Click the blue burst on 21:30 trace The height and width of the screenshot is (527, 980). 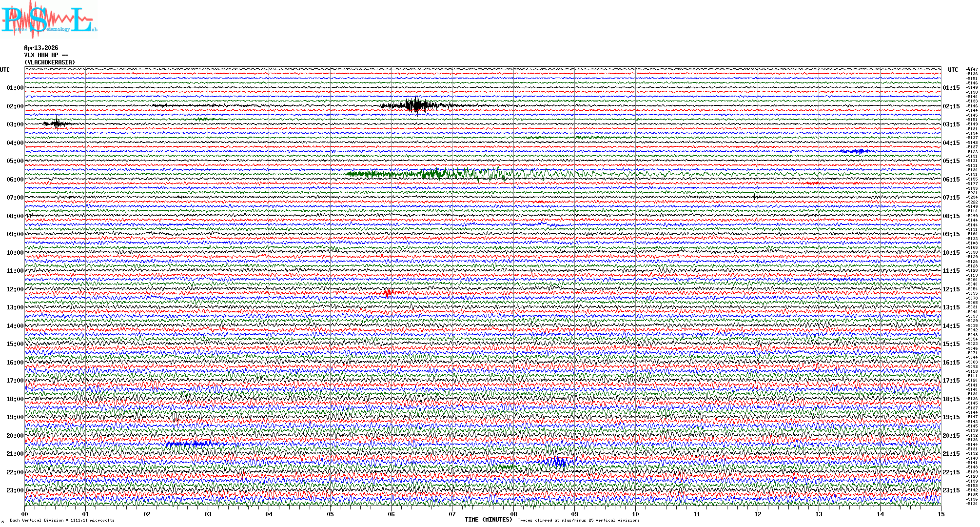(x=557, y=462)
